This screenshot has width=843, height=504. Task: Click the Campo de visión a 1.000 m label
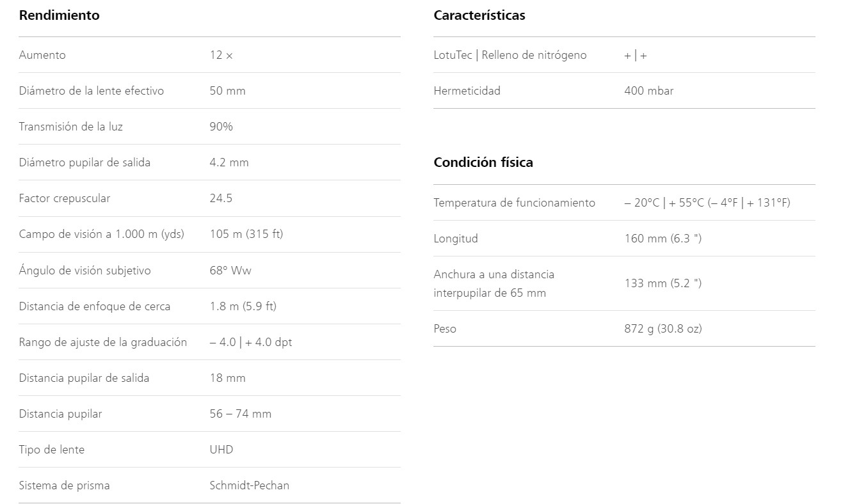(101, 234)
